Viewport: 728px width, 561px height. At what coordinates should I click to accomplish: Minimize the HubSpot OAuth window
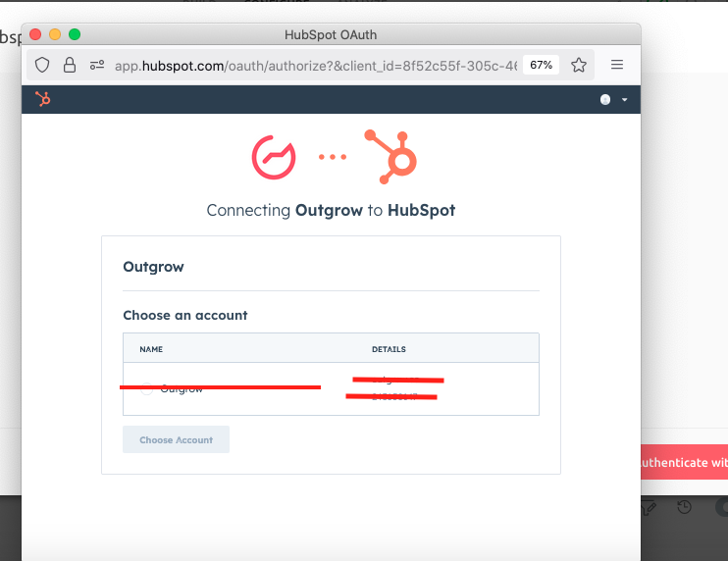(x=55, y=34)
